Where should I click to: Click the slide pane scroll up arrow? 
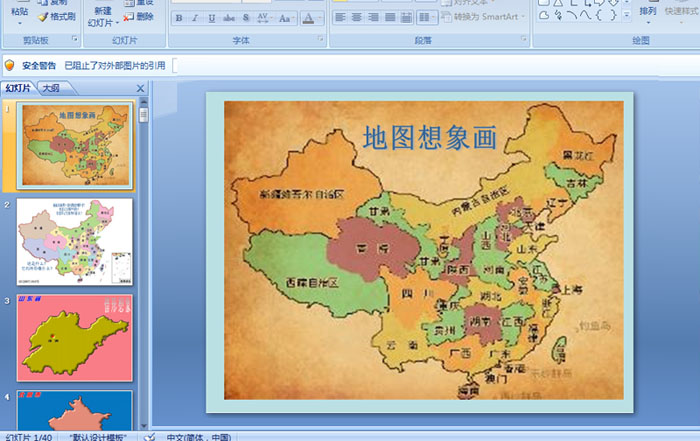(x=143, y=102)
